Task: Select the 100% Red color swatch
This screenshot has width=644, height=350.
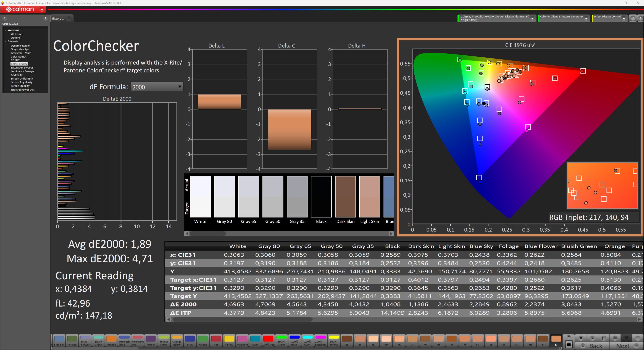Action: [268, 340]
